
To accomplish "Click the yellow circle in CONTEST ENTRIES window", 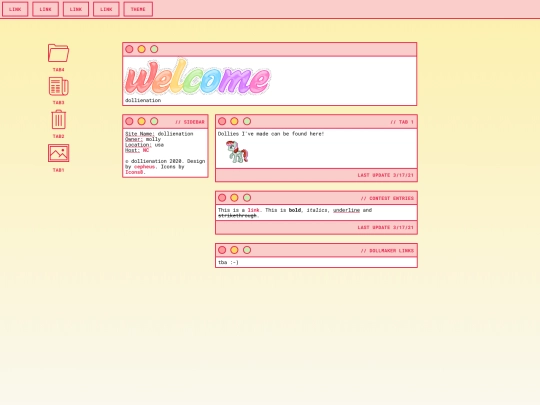I will click(234, 198).
